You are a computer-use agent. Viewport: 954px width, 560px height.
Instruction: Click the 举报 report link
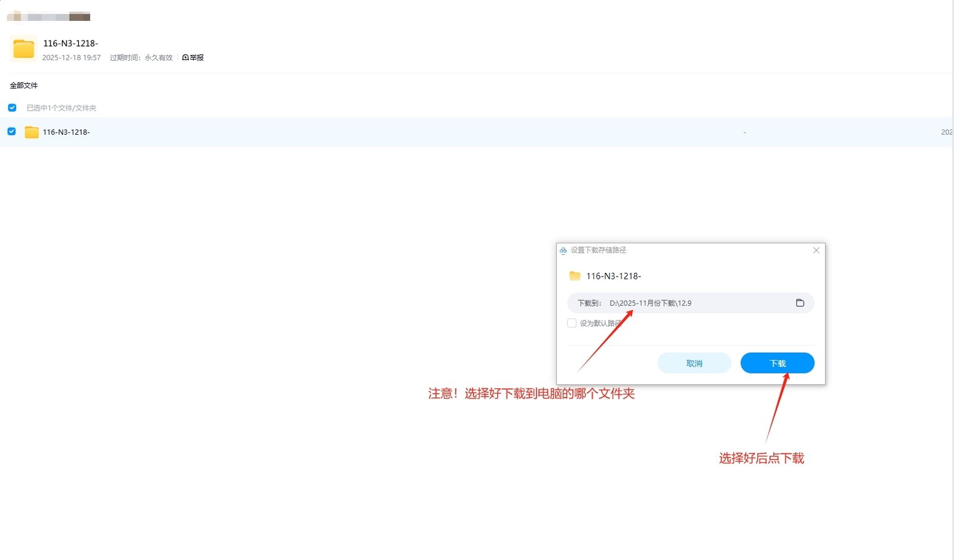(193, 58)
